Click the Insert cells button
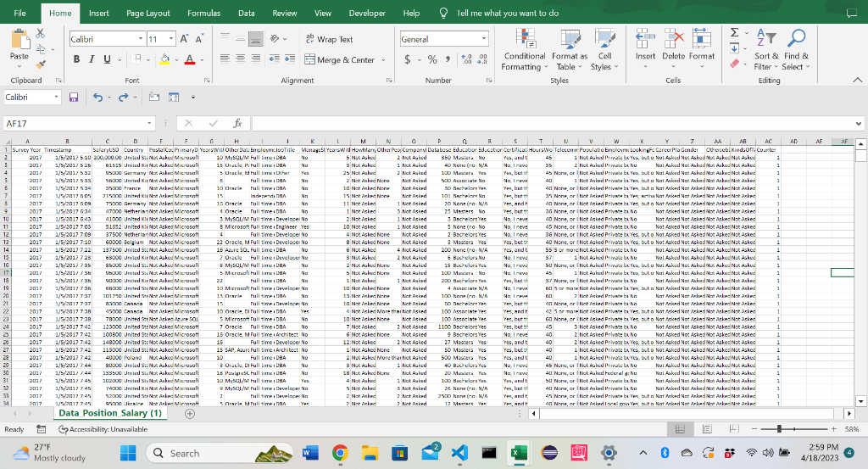 (645, 49)
